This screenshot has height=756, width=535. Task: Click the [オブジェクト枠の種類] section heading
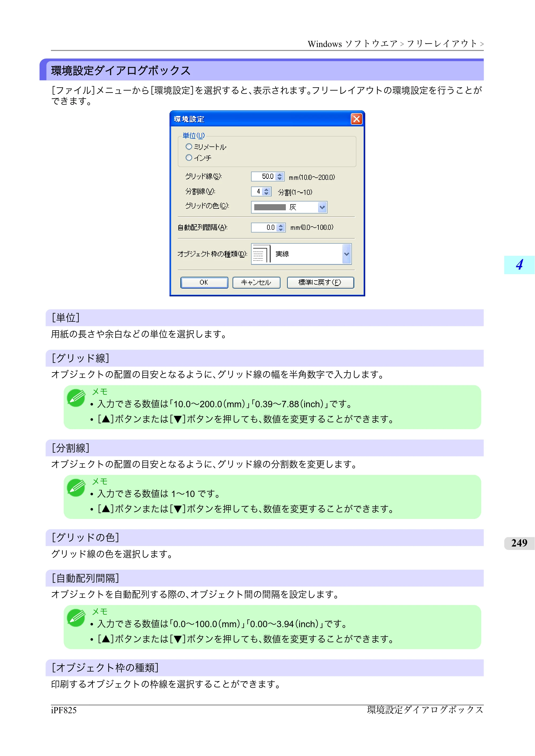click(105, 668)
